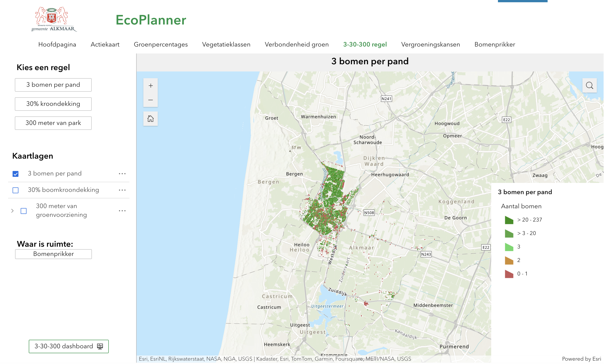Screen dimensions: 604x364
Task: Open the Bomenprikker under Waar is ruimte
Action: point(53,254)
